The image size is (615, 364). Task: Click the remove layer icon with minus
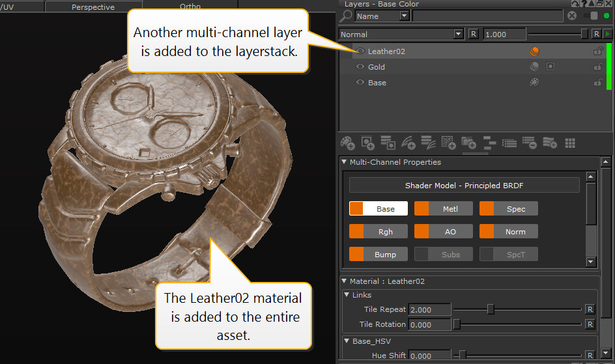pos(529,143)
